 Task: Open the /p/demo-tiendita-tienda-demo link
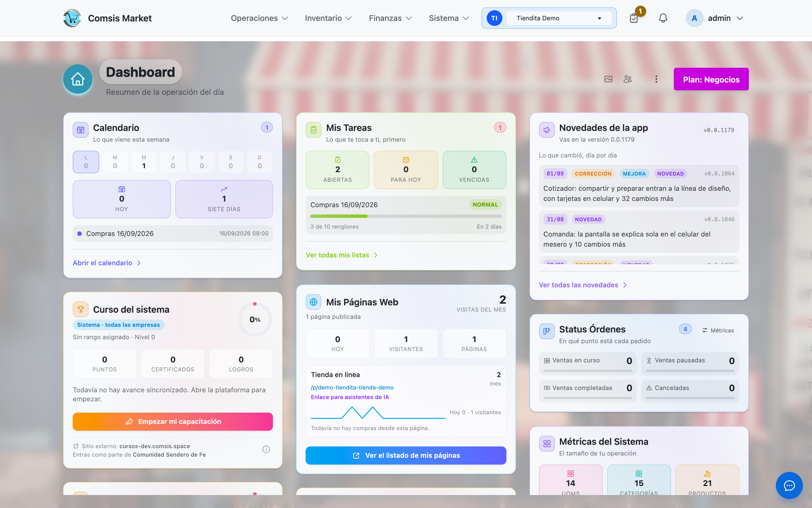[352, 387]
